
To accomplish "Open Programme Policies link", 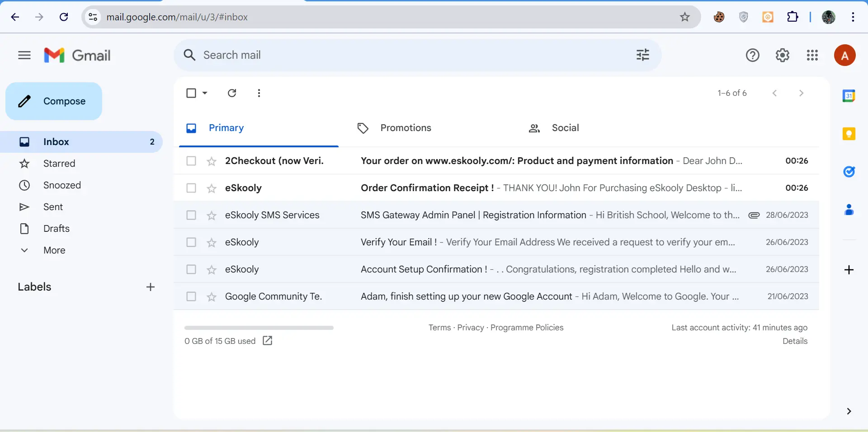I will click(527, 328).
